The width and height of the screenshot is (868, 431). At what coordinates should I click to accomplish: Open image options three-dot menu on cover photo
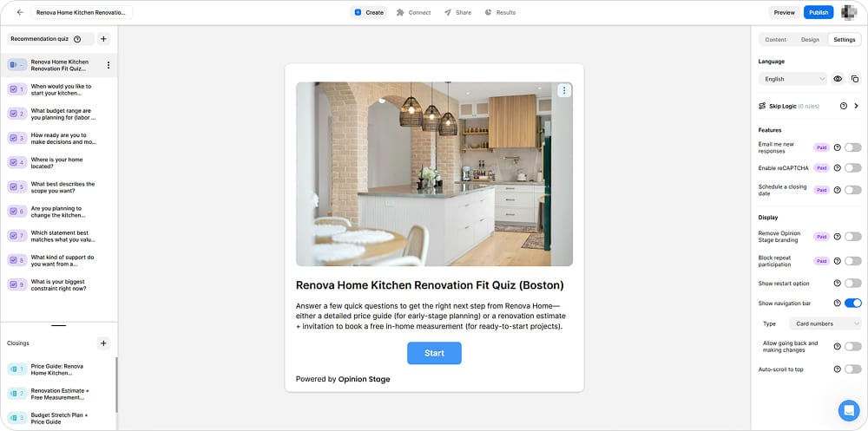563,91
